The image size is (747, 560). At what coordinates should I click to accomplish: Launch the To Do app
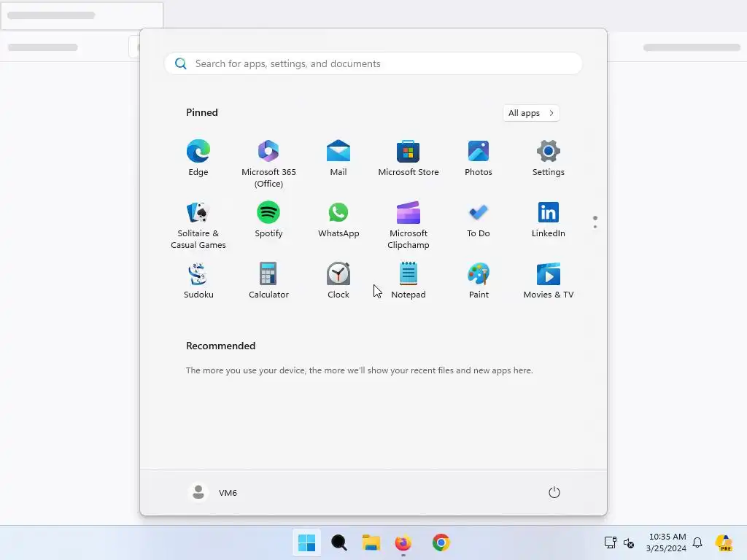click(x=479, y=219)
